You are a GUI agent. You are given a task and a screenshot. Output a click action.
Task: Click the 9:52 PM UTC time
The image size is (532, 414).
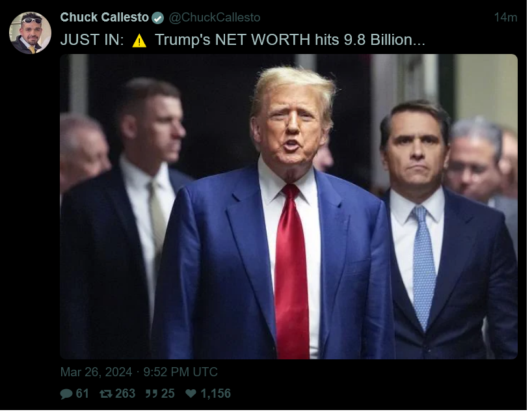(180, 372)
